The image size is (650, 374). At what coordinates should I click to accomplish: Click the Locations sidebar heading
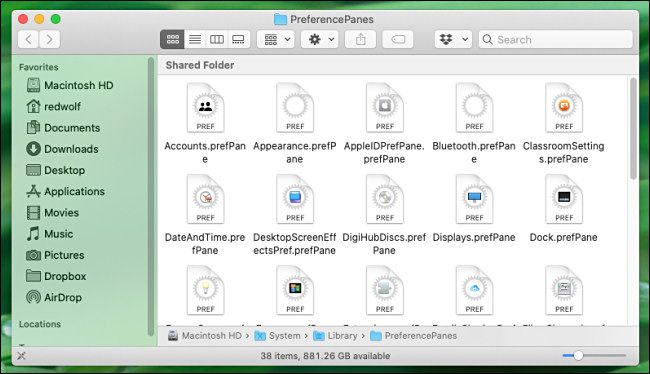40,324
